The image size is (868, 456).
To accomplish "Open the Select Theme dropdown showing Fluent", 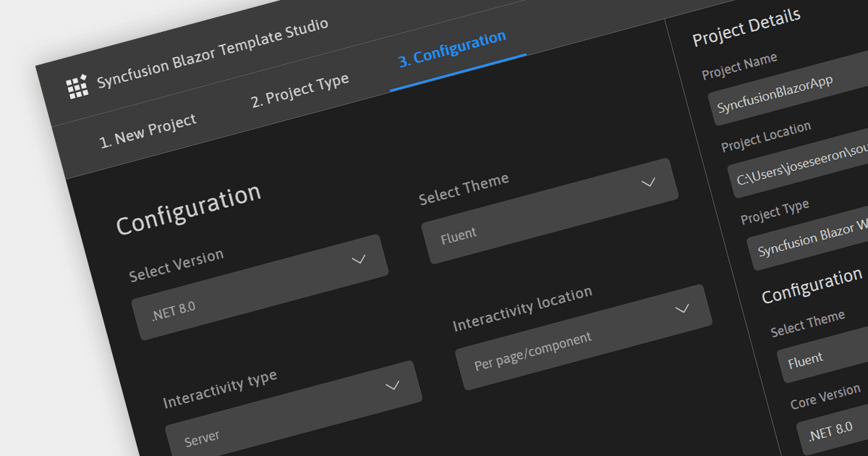I will click(550, 211).
